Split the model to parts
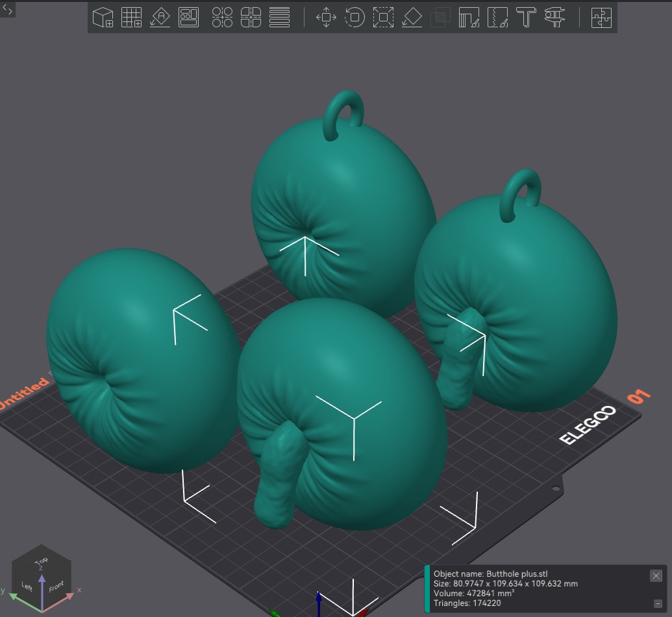This screenshot has width=672, height=617. (251, 18)
